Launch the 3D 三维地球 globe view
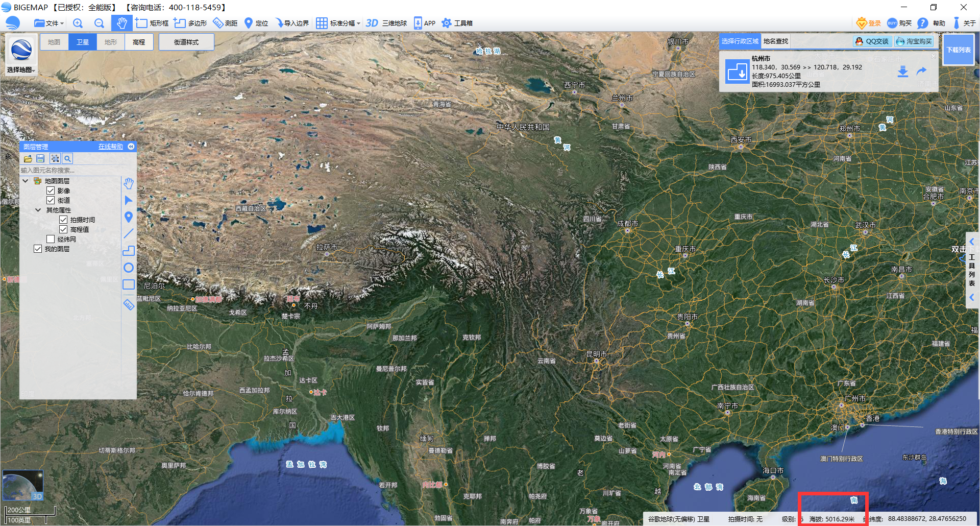 tap(386, 23)
